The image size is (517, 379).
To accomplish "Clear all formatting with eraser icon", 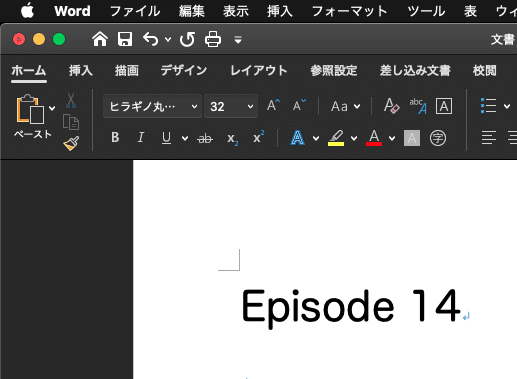I will [x=391, y=106].
